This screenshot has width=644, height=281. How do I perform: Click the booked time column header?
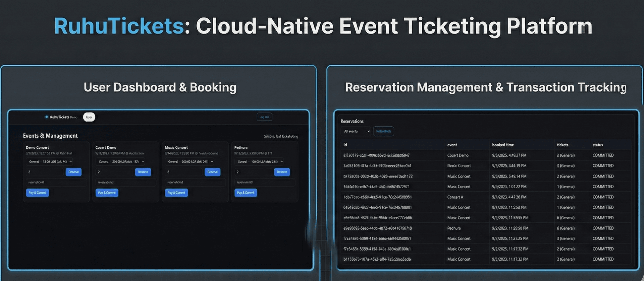point(503,145)
